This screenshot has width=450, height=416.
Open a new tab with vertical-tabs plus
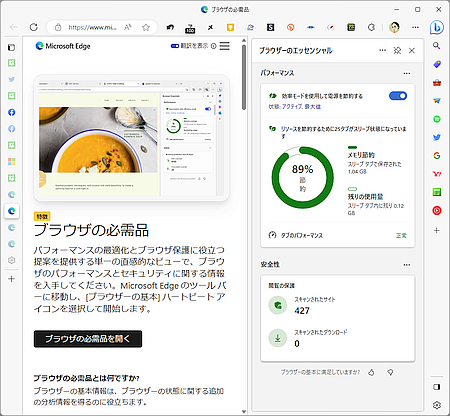pos(12,279)
